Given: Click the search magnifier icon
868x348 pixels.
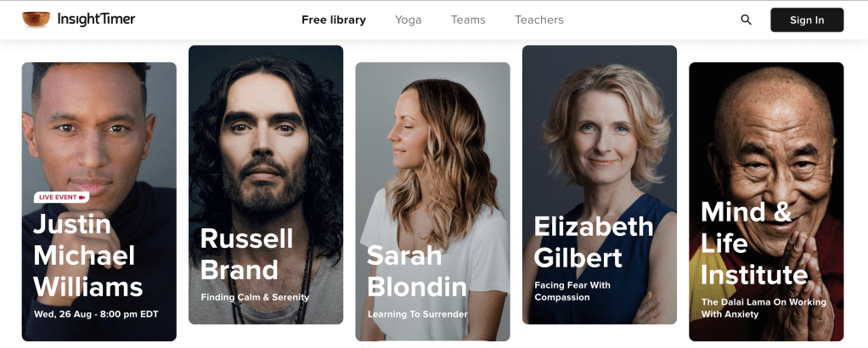Looking at the screenshot, I should tap(746, 20).
